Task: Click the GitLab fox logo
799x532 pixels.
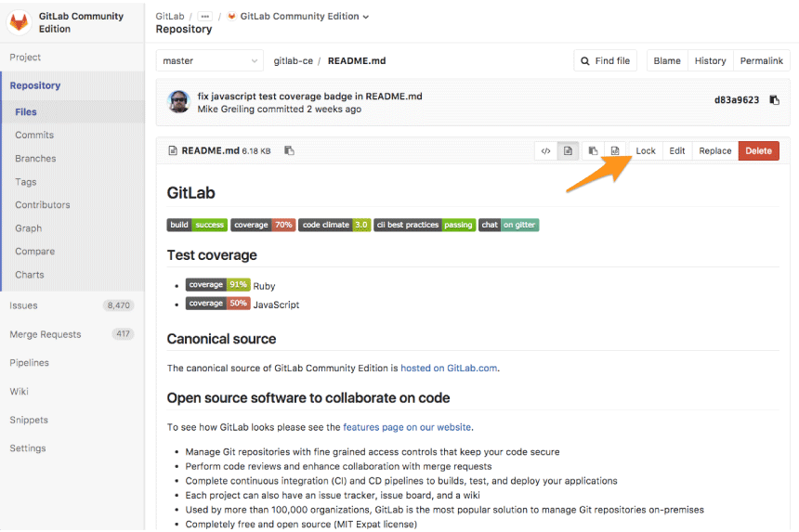Action: (x=20, y=22)
